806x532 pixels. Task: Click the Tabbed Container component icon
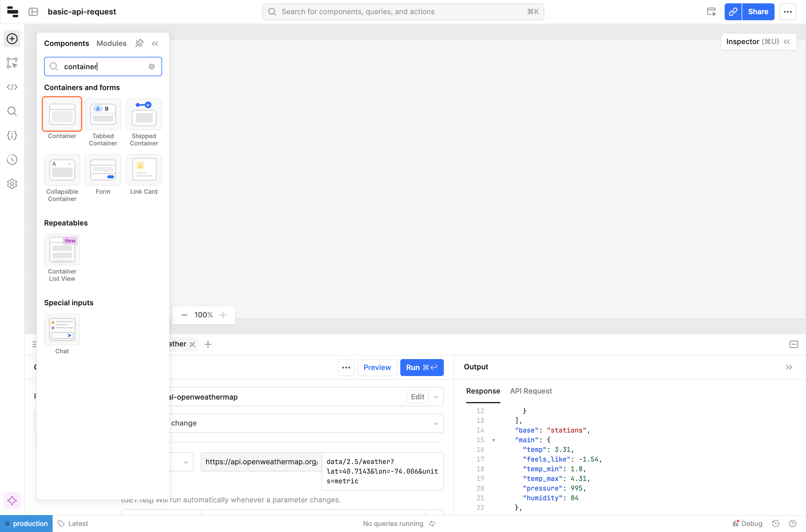tap(103, 114)
